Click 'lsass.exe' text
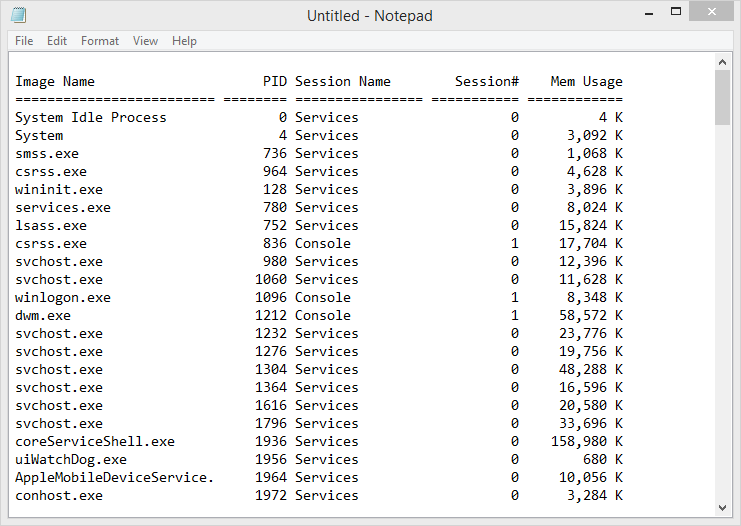 point(51,225)
